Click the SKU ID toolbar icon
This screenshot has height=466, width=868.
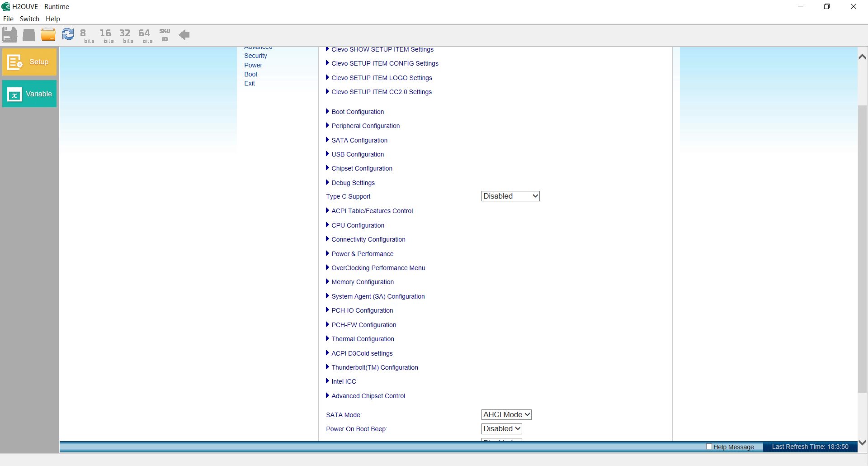165,35
